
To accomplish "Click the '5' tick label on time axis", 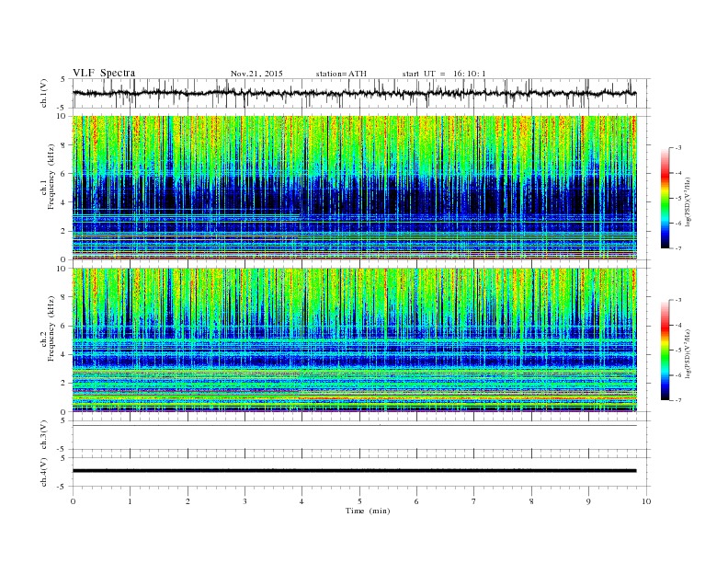I will 359,501.
